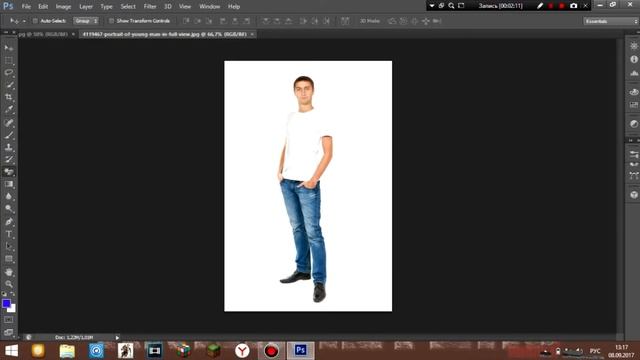This screenshot has width=640, height=360.
Task: Stop recording with the red stop button
Action: point(562,6)
